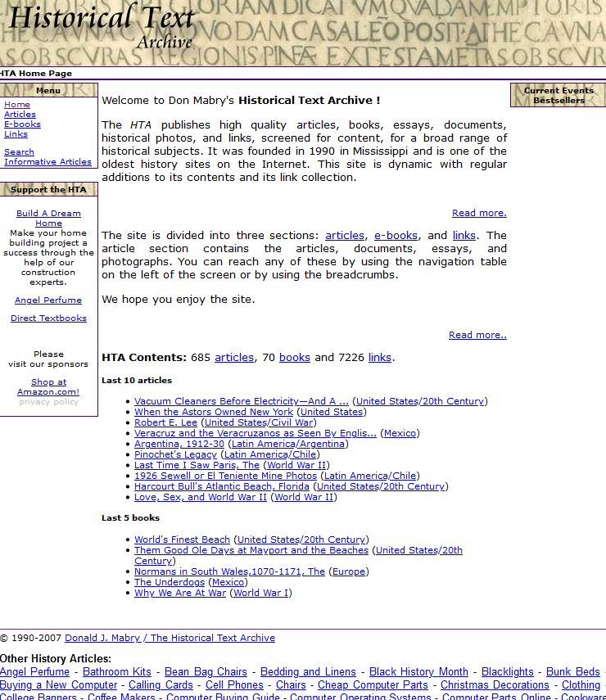The image size is (606, 700).
Task: Open the Direct Textbooks sponsor link
Action: pyautogui.click(x=48, y=318)
